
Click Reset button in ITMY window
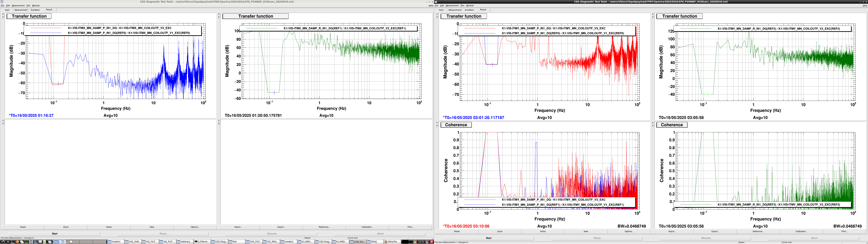[x=457, y=231]
